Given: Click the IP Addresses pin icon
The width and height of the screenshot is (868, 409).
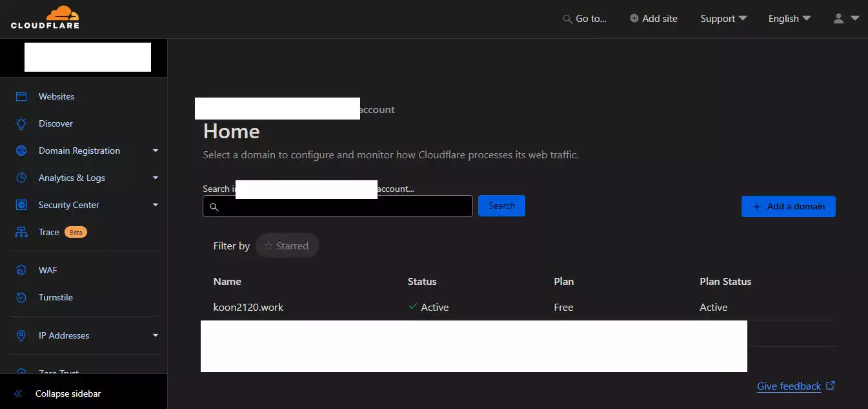Looking at the screenshot, I should coord(21,335).
